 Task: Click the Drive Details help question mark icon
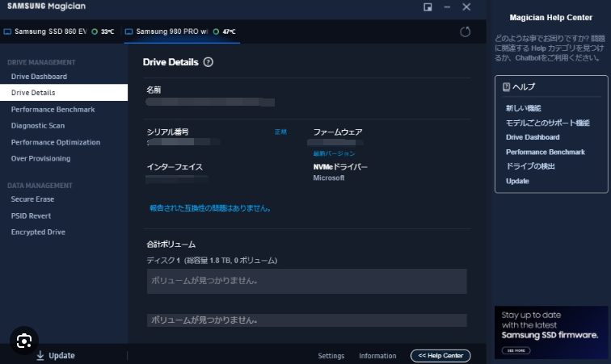click(209, 62)
